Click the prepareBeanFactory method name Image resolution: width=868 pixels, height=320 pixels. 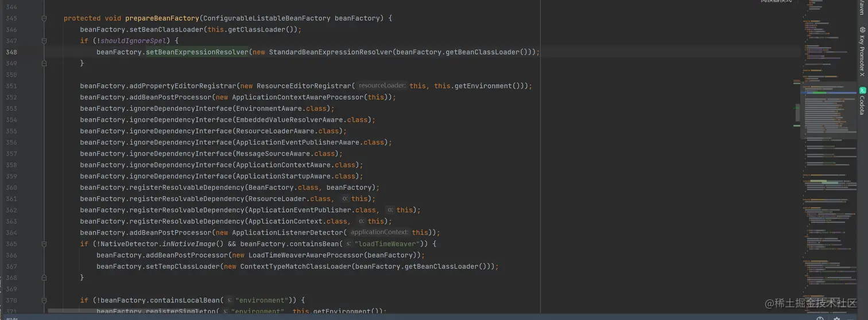click(162, 18)
